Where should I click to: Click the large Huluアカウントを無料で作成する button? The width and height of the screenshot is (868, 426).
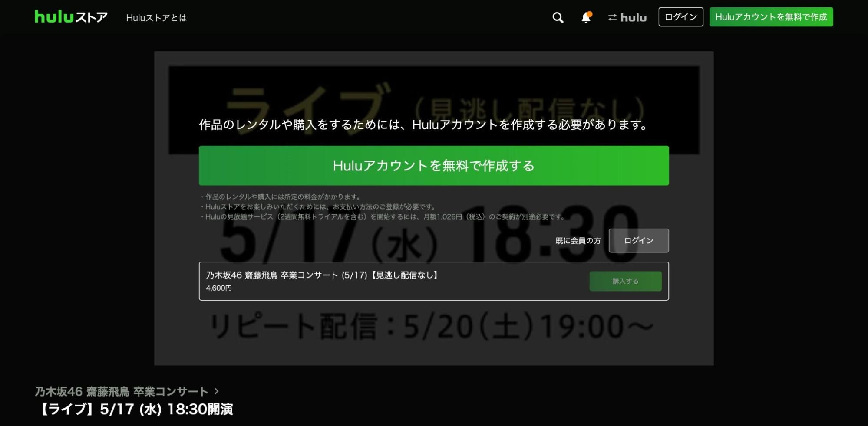pyautogui.click(x=434, y=166)
